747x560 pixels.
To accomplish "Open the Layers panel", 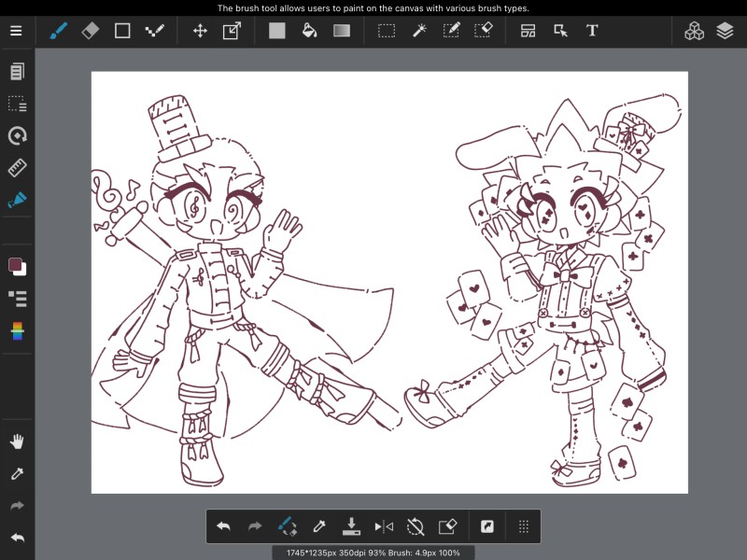I will [726, 31].
